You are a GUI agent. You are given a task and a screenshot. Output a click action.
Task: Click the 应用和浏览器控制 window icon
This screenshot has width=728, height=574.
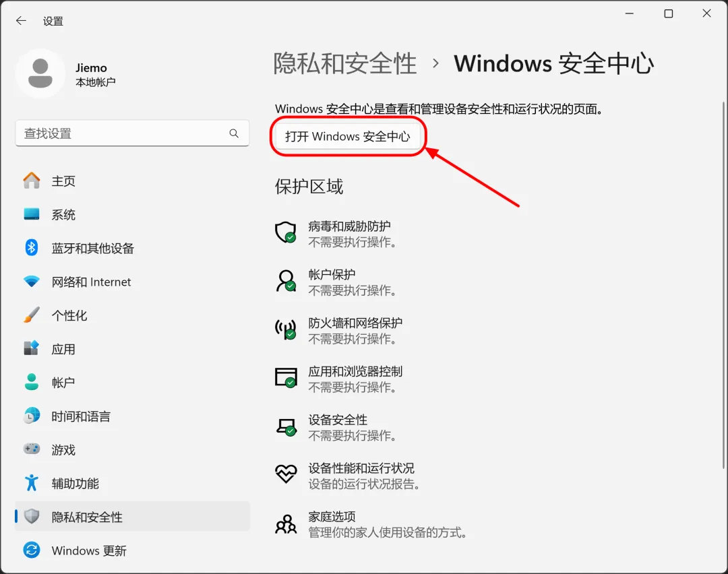286,377
